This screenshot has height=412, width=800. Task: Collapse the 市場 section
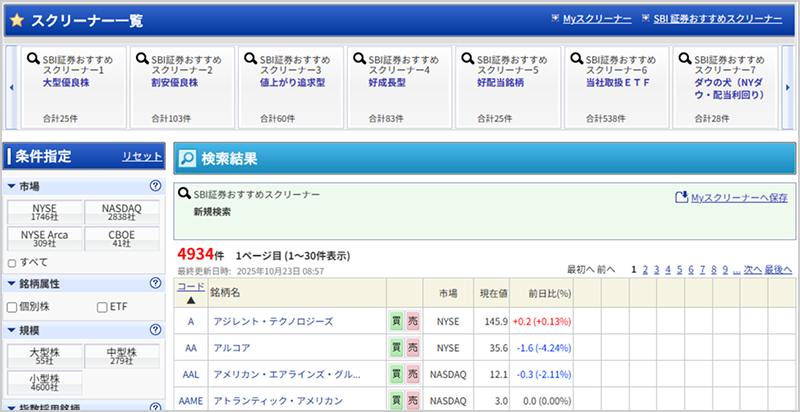(x=12, y=187)
